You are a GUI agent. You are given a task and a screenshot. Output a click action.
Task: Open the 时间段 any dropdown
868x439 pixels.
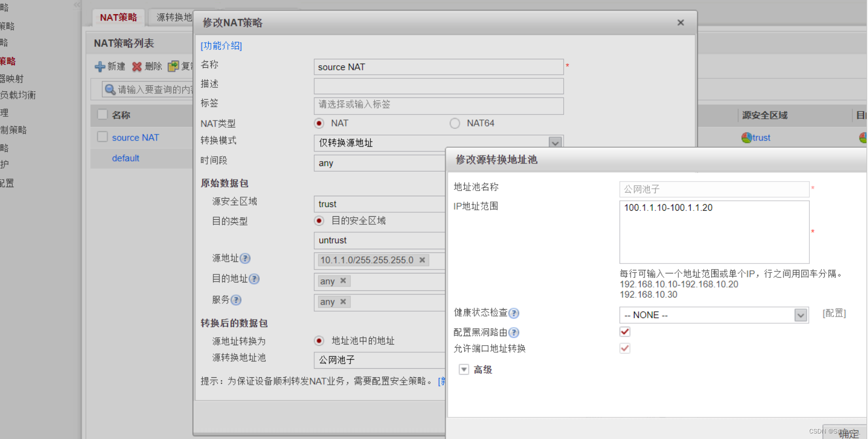(380, 163)
